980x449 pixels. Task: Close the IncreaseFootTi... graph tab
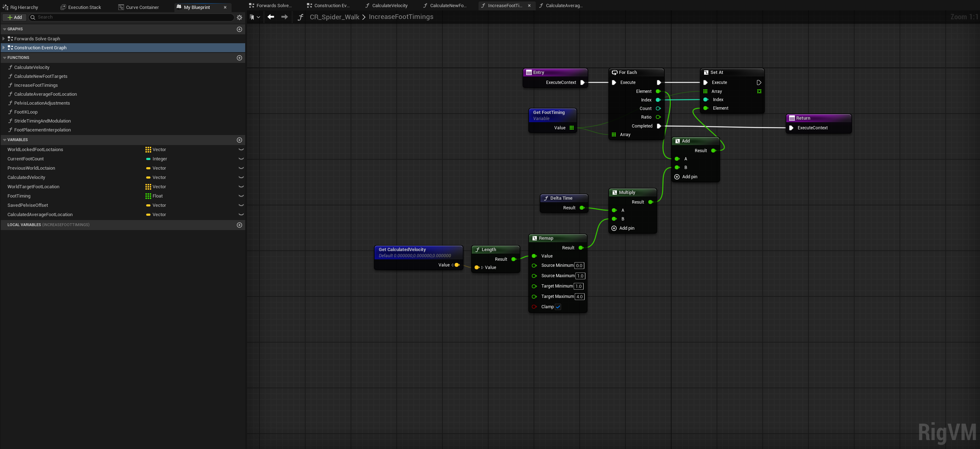(529, 6)
